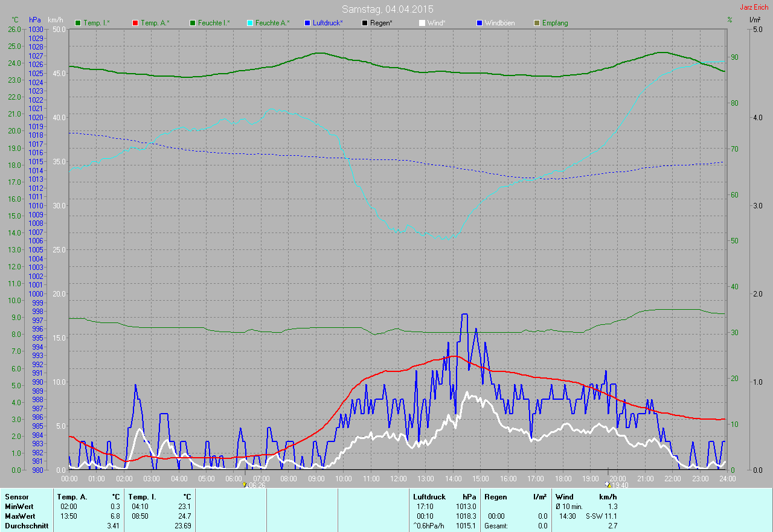Click the chart title Samstag, 04.04.2015

pyautogui.click(x=387, y=9)
